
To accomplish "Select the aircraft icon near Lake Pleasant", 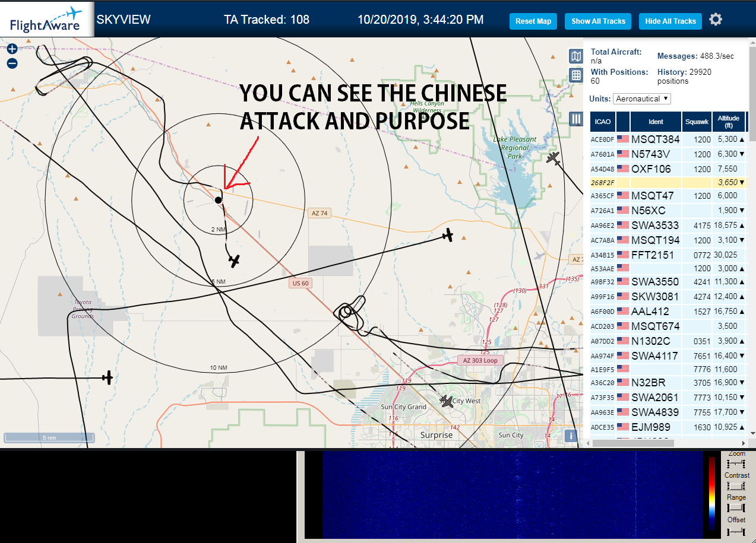I will tap(553, 158).
